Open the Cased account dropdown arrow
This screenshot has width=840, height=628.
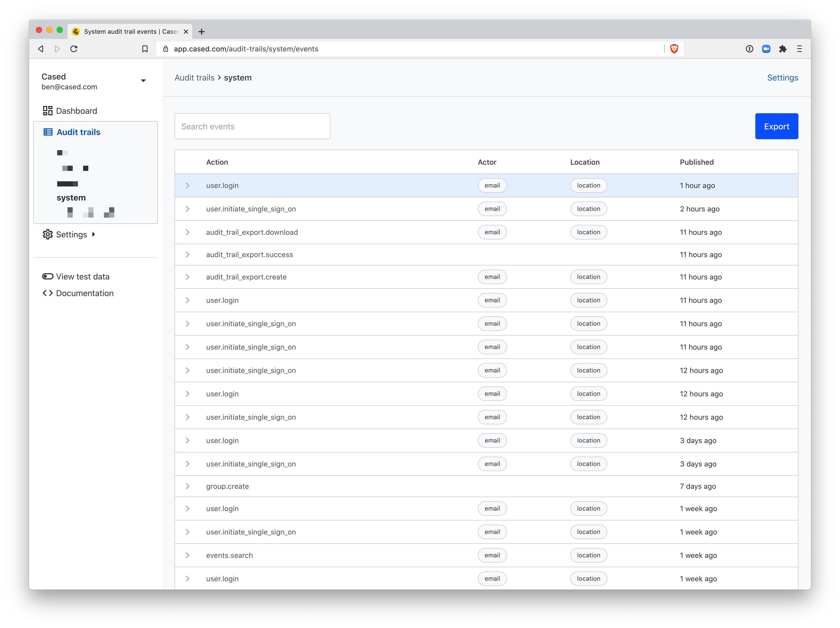pyautogui.click(x=143, y=81)
